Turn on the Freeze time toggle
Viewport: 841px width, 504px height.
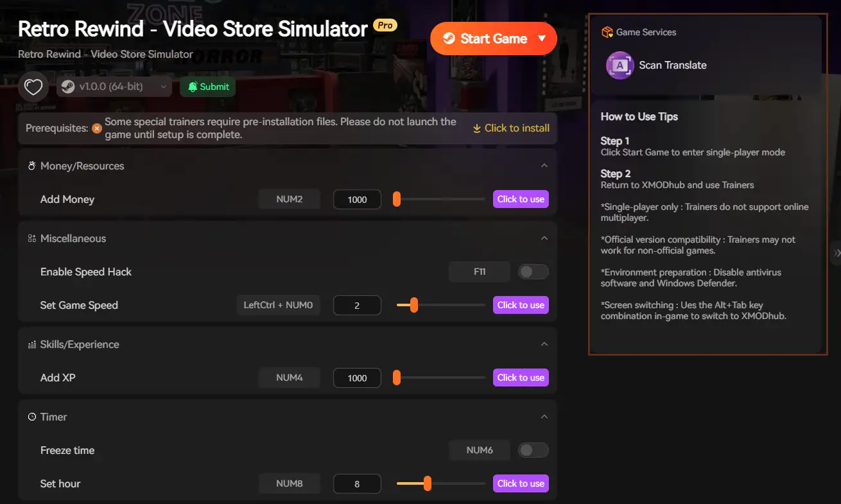(x=533, y=450)
